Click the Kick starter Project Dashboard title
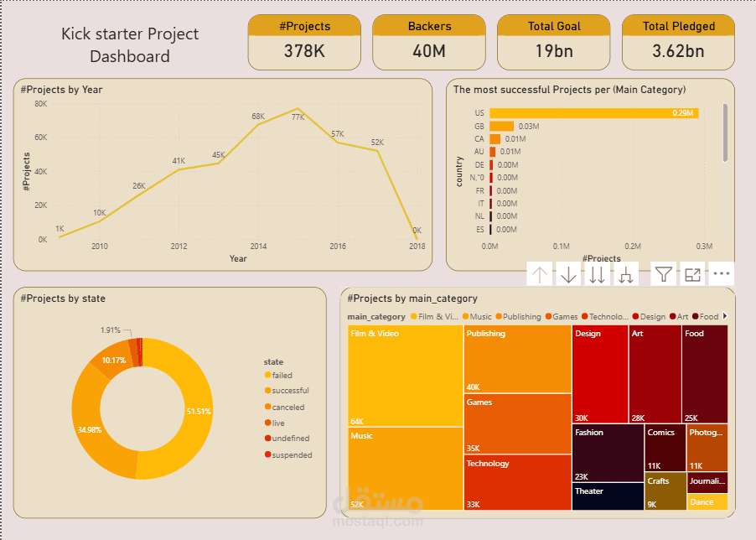The height and width of the screenshot is (540, 756). tap(130, 44)
